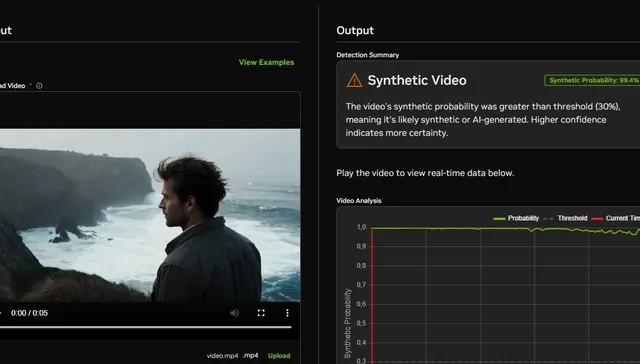Click the Detection Summary label

click(x=367, y=55)
